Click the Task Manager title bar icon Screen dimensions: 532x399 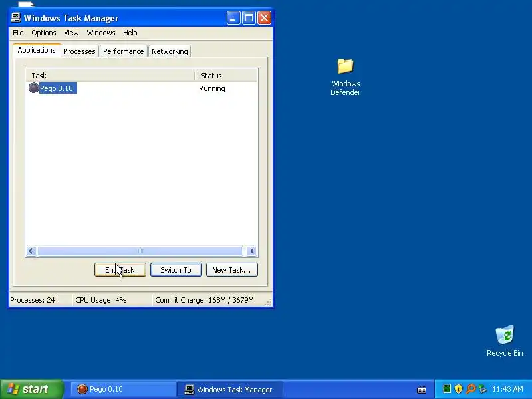pyautogui.click(x=16, y=17)
